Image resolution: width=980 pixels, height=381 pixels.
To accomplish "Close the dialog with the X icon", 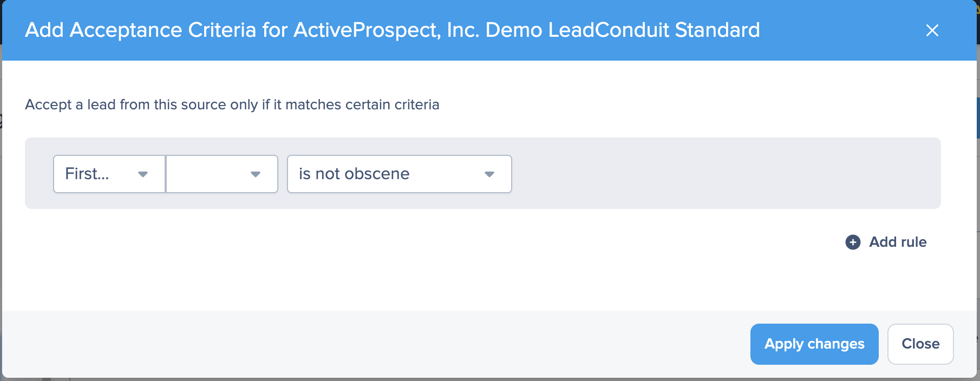I will 932,30.
